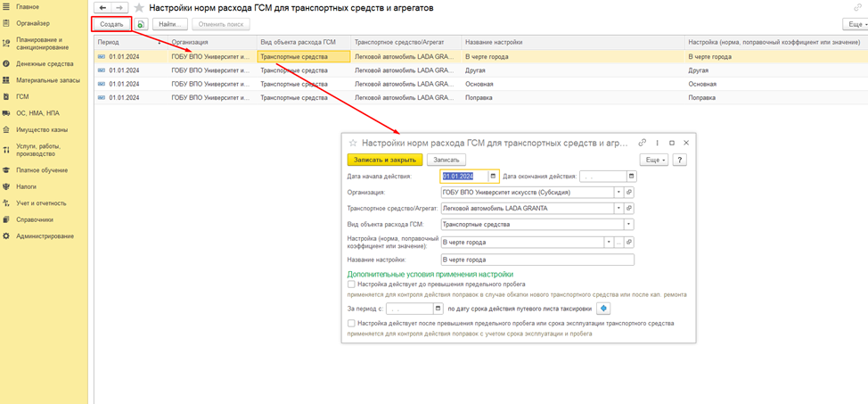Click the Имущество казны building icon

click(6, 130)
